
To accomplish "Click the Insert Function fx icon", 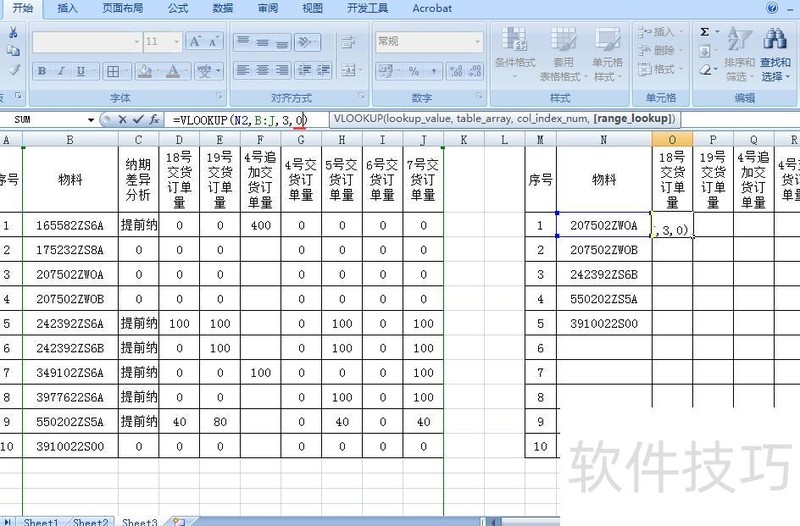I will [154, 120].
